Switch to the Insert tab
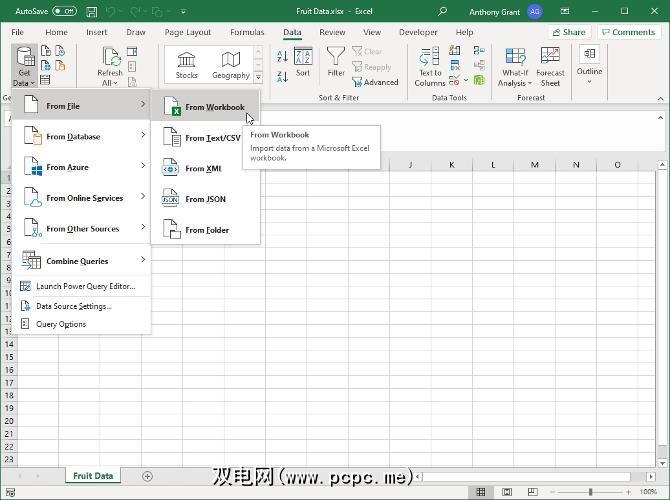The width and height of the screenshot is (670, 500). [97, 32]
